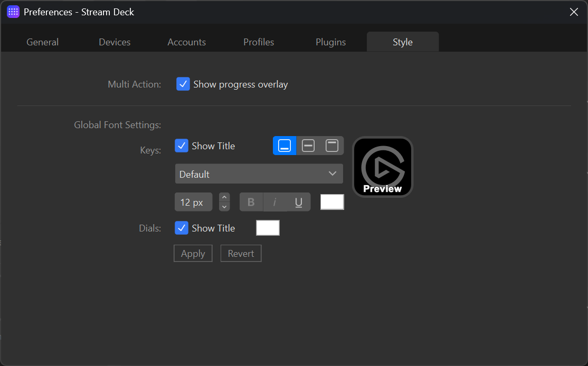Apply bold formatting to key titles
The width and height of the screenshot is (588, 366).
pos(251,201)
